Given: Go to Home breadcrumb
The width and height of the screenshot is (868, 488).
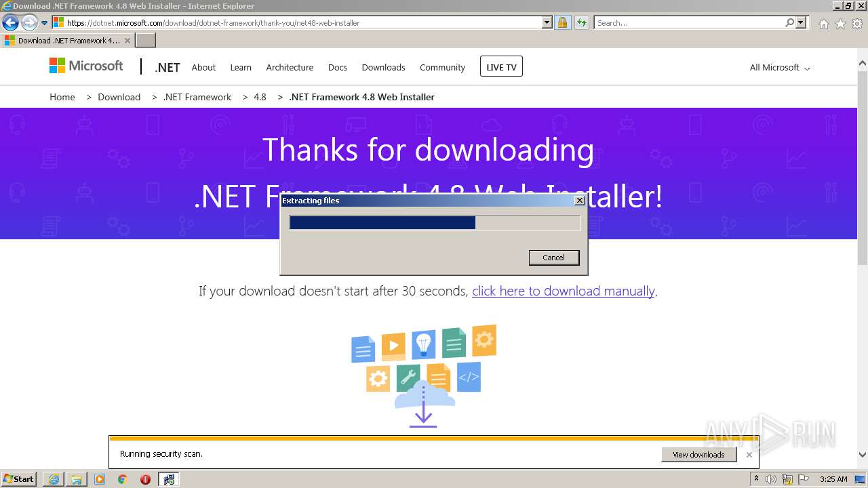Looking at the screenshot, I should [62, 97].
